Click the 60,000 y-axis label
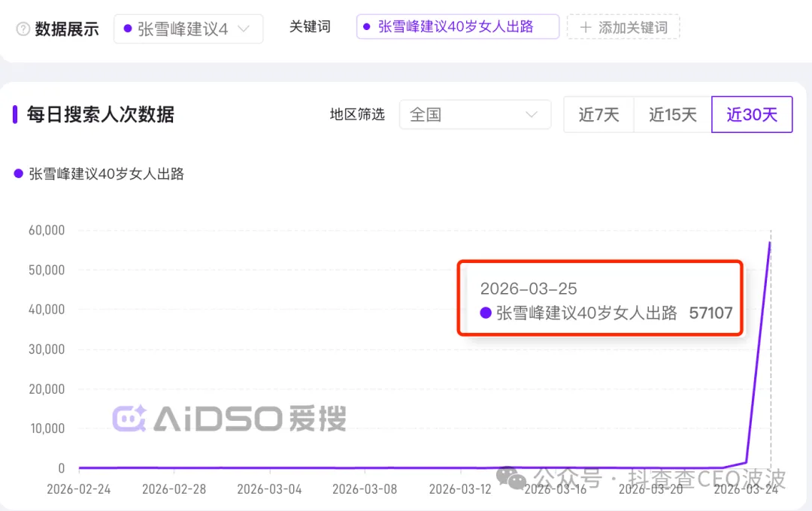The height and width of the screenshot is (511, 812). click(x=47, y=230)
